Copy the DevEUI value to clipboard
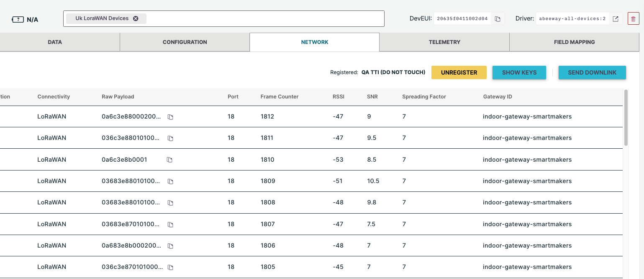 (x=498, y=19)
